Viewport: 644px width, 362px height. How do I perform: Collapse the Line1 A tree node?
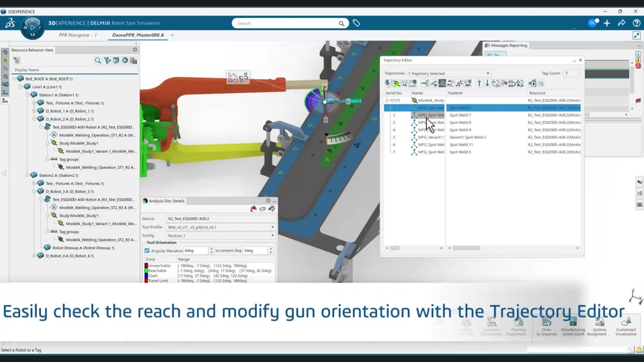click(x=21, y=86)
